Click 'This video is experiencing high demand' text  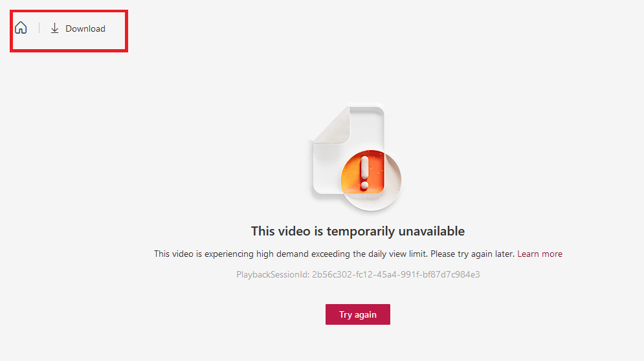click(x=231, y=254)
